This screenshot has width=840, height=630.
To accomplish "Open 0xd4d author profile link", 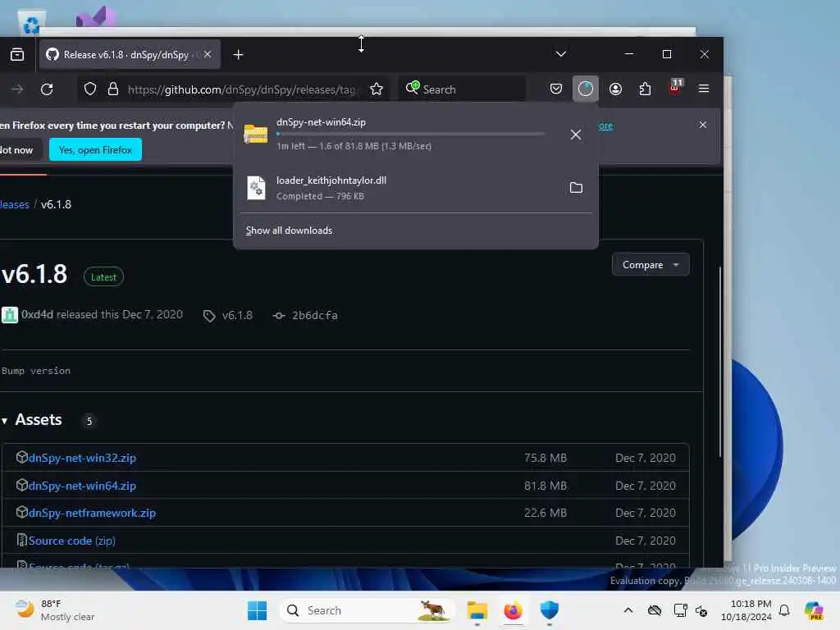I will [x=37, y=314].
